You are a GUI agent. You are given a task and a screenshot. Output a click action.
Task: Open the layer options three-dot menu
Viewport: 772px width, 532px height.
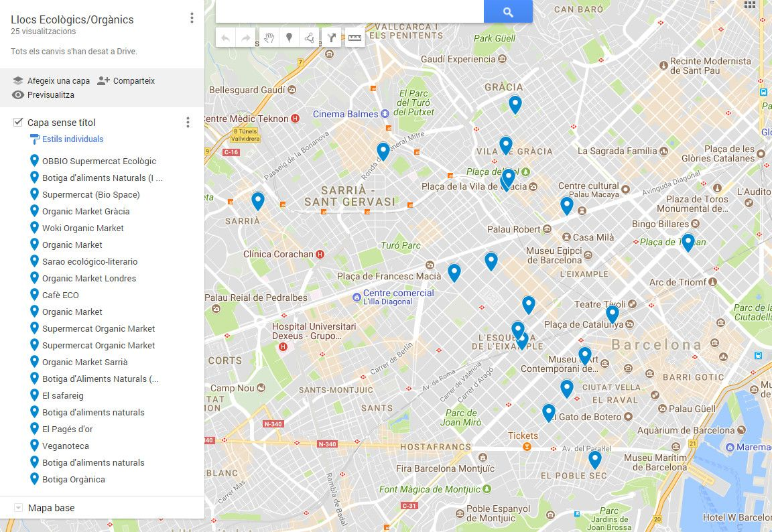point(188,123)
